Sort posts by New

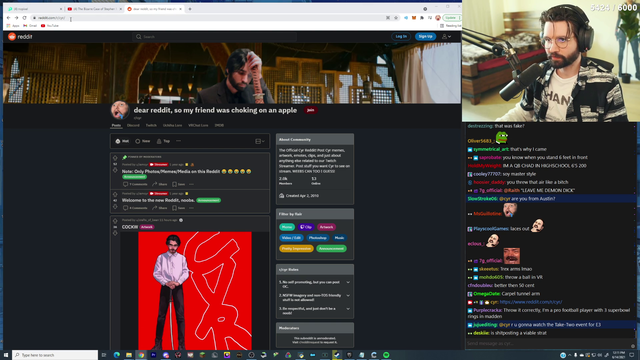coord(143,141)
